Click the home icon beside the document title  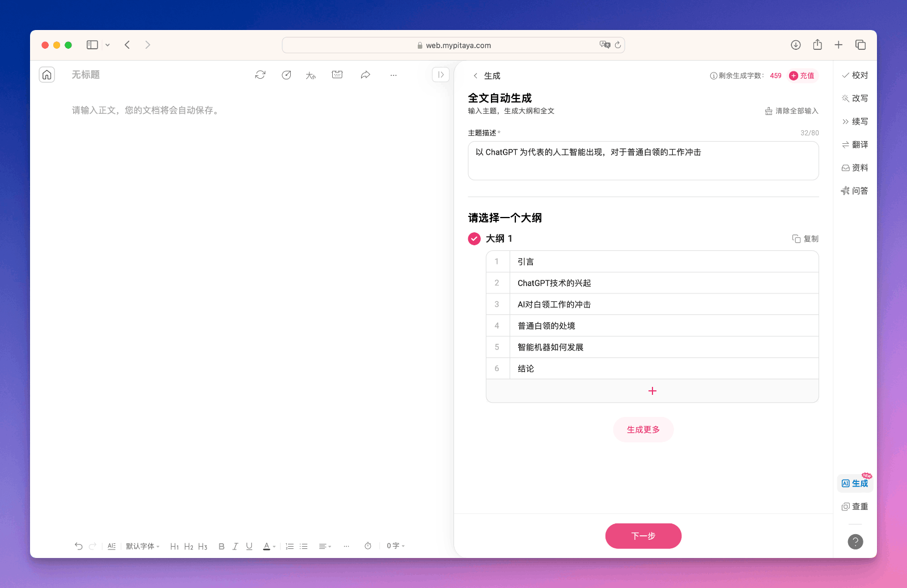pyautogui.click(x=47, y=75)
